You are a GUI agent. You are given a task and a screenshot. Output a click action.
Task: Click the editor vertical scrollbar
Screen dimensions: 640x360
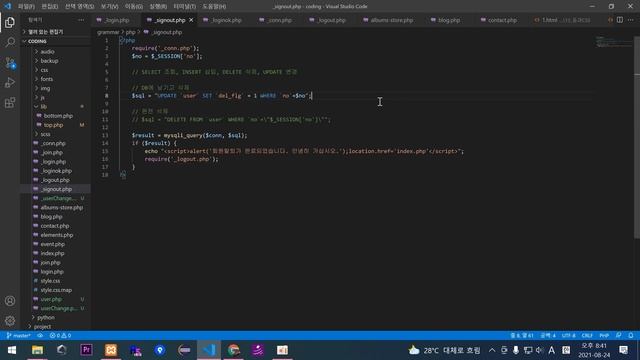pyautogui.click(x=637, y=137)
